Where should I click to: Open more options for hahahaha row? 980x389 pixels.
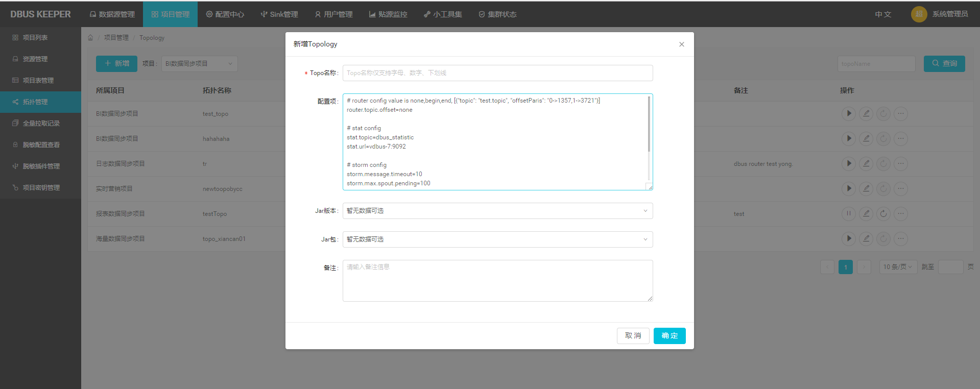(x=901, y=138)
